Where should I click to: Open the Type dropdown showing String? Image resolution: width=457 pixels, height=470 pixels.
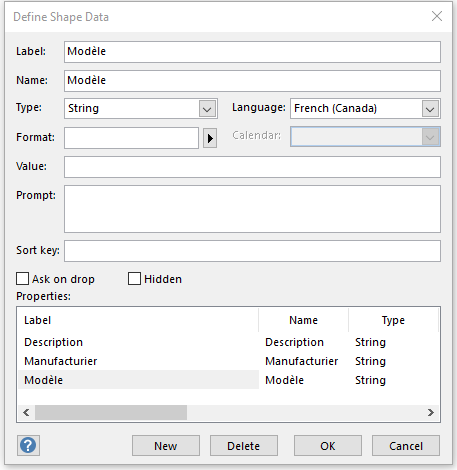(x=141, y=109)
